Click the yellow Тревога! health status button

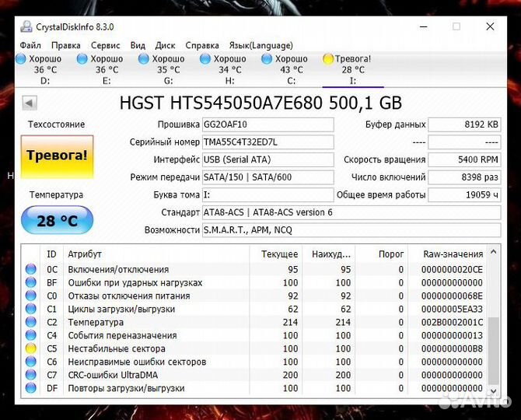tap(57, 157)
